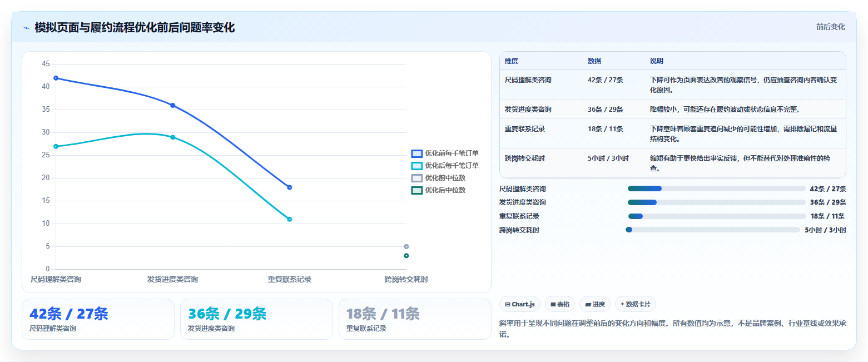Click the 发货进度类咨询 progress bar

click(716, 202)
